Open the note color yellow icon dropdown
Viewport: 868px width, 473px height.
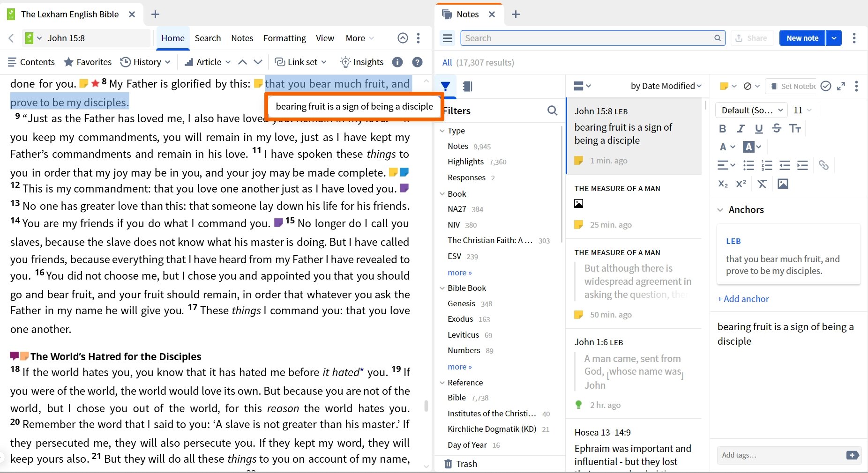[x=728, y=86]
